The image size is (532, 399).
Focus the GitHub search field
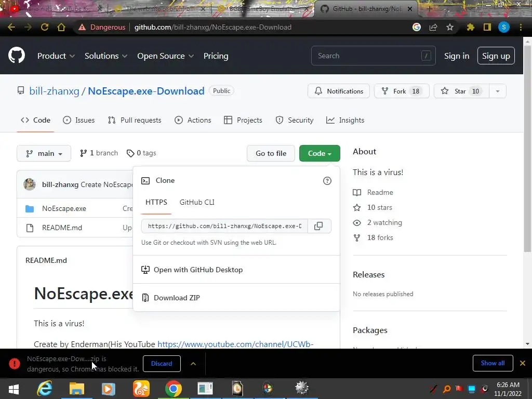[x=373, y=56]
